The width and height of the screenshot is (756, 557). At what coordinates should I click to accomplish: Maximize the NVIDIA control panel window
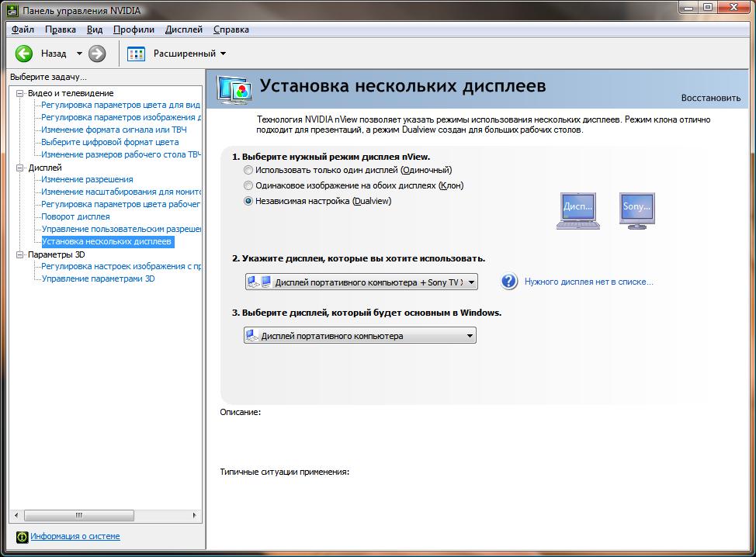pos(707,8)
